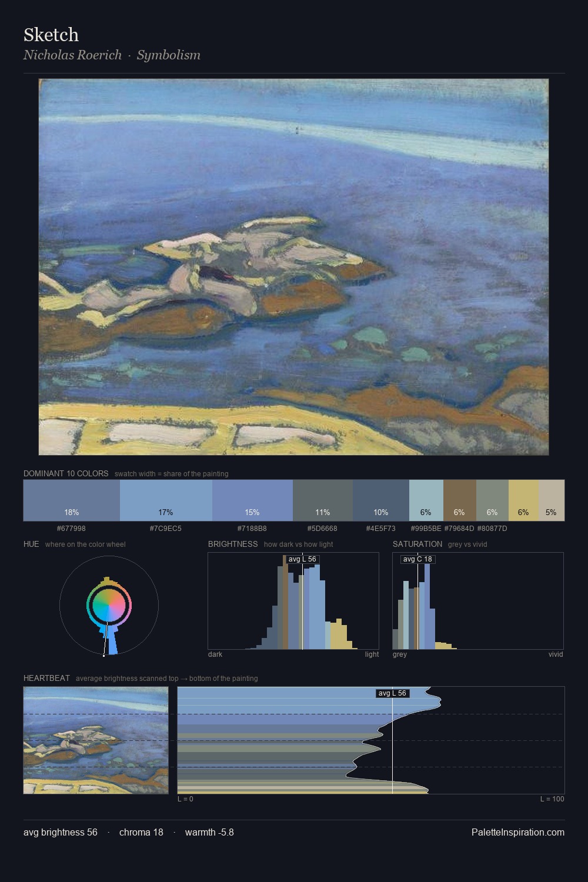Select the beige 5% swatch
The image size is (588, 882).
pyautogui.click(x=552, y=500)
